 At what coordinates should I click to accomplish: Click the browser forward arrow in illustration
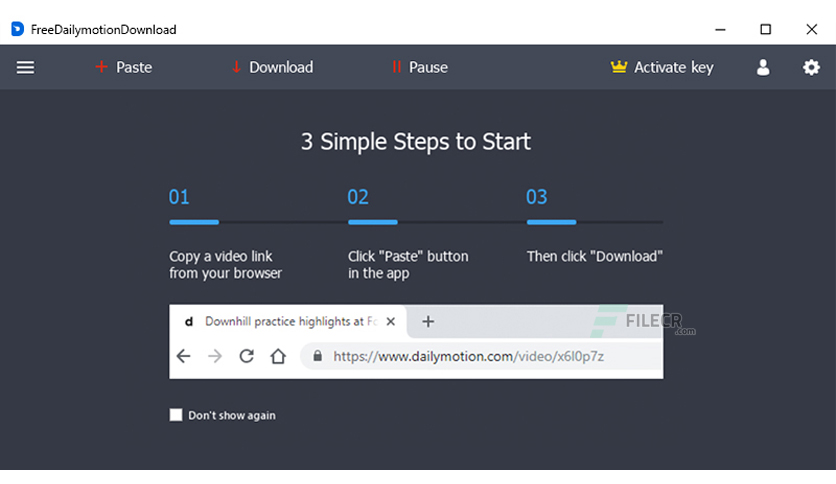215,356
